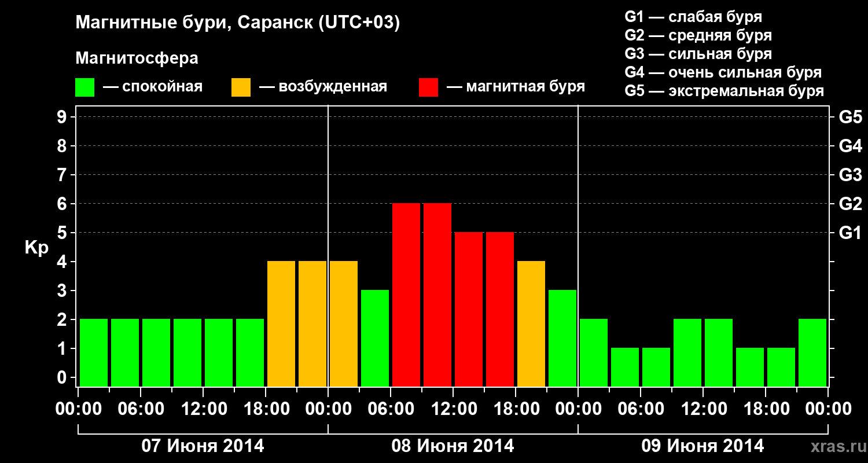Click the green Kp 1 bar ending at 06:00 on 09 Июня

625,368
